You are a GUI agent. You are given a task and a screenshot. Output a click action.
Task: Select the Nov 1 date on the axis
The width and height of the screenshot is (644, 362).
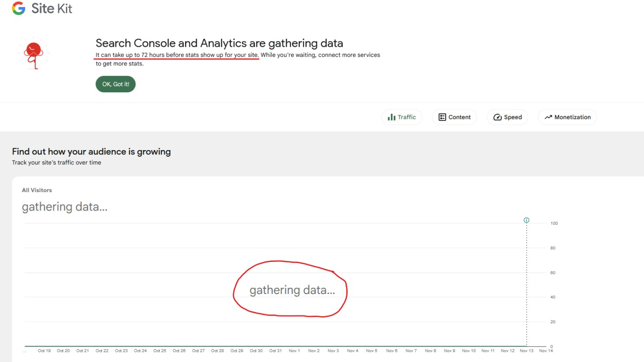coord(294,351)
